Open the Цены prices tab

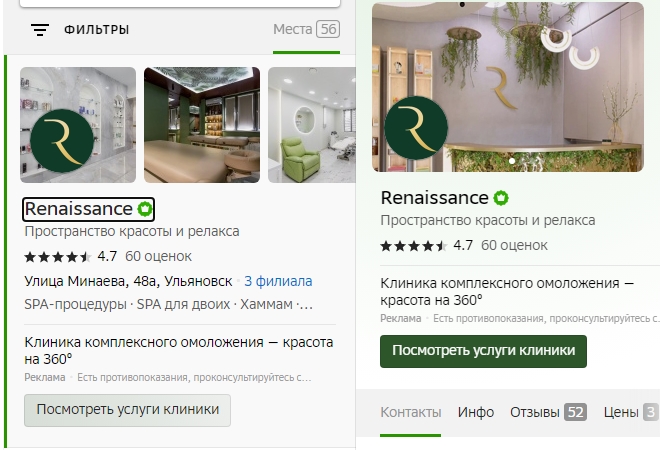(631, 412)
